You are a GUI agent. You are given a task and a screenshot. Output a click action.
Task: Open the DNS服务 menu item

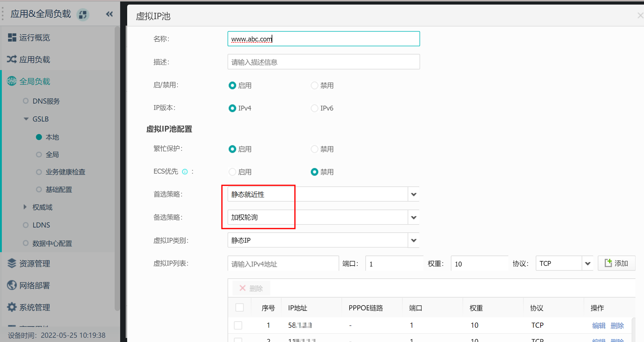(x=46, y=101)
